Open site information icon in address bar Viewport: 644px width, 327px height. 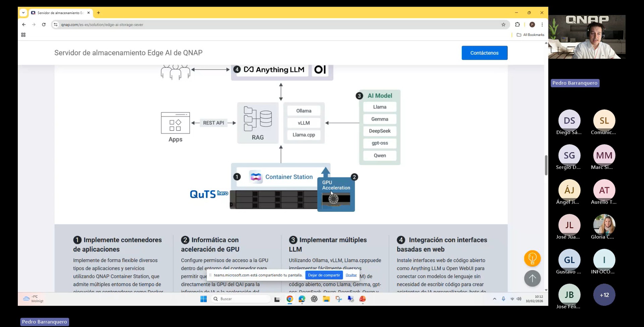pyautogui.click(x=56, y=24)
